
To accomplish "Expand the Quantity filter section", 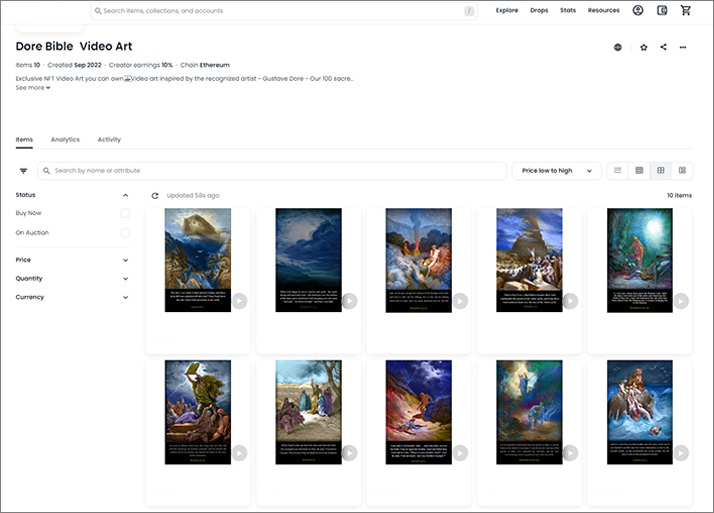I will click(x=125, y=279).
